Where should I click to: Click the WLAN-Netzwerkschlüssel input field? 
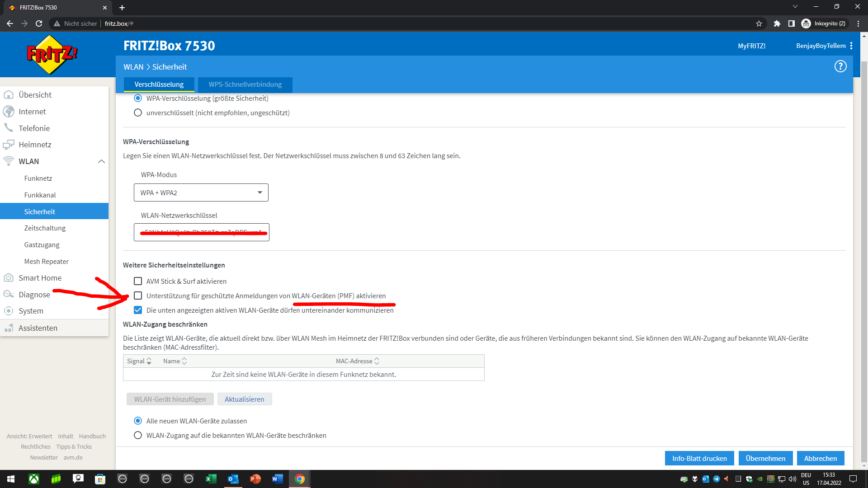(201, 232)
